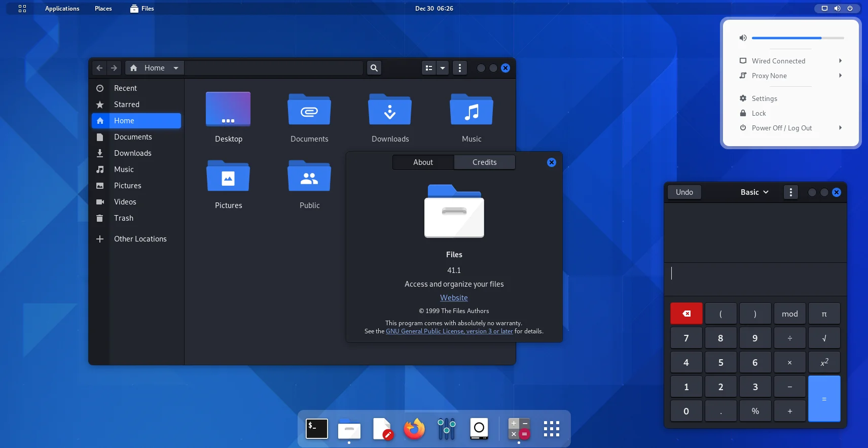Open the Places menu in top bar
This screenshot has height=448, width=868.
[x=103, y=8]
